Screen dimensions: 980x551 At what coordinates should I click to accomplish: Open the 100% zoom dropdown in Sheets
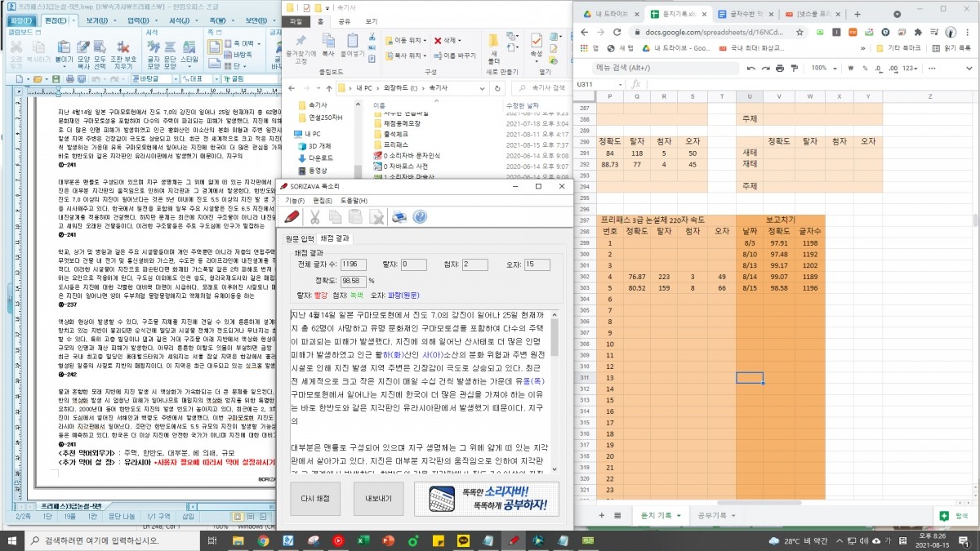tap(825, 69)
